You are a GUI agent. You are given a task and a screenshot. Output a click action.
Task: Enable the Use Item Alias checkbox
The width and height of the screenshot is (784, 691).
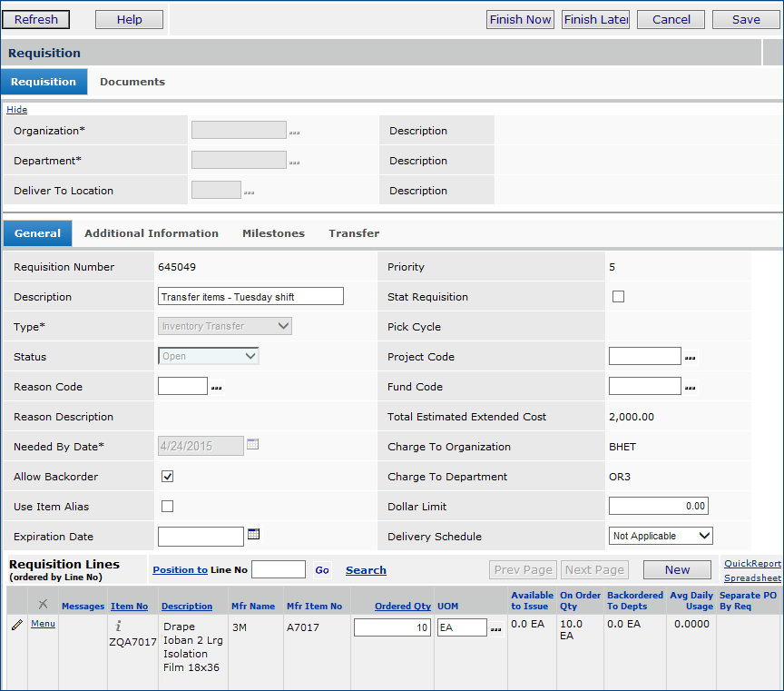pyautogui.click(x=167, y=506)
